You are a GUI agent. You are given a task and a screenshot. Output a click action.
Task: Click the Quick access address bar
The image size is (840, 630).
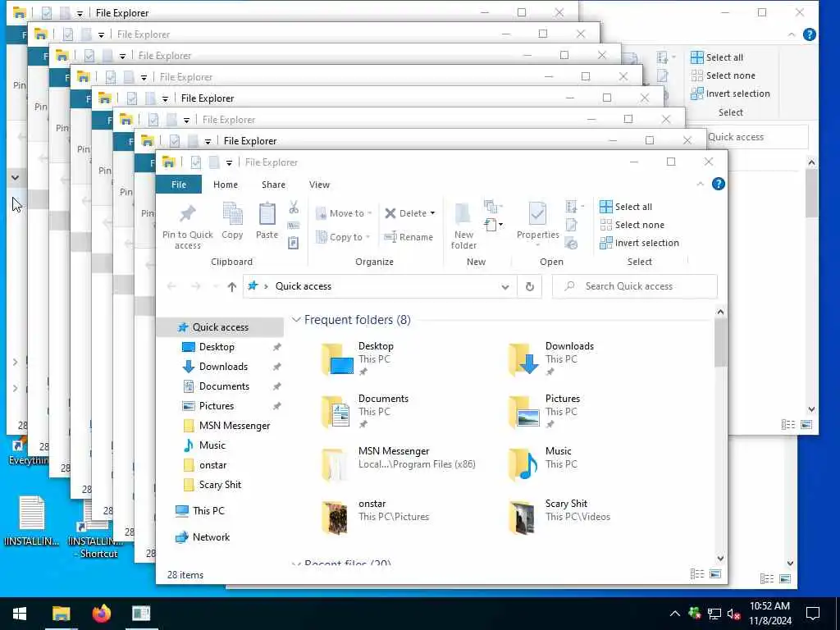tap(381, 286)
